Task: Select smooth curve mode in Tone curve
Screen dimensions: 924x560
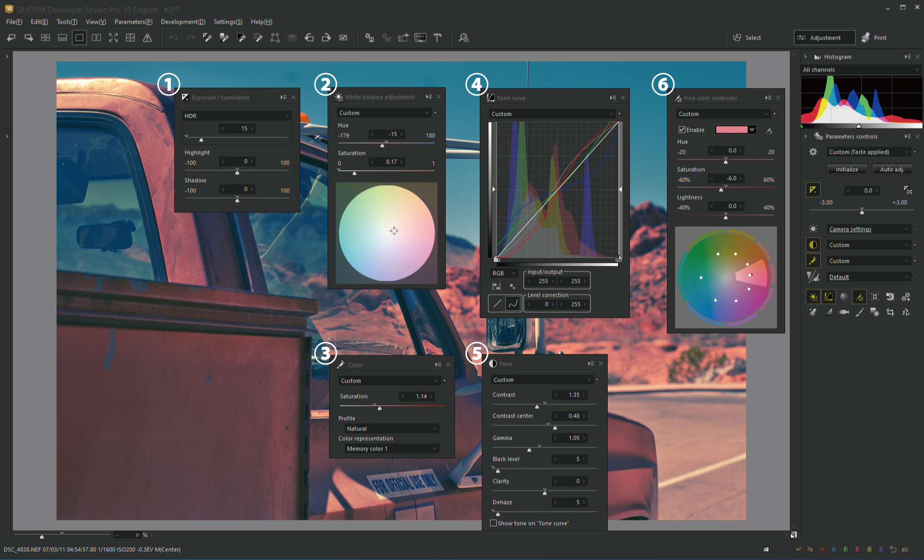Action: (x=513, y=304)
